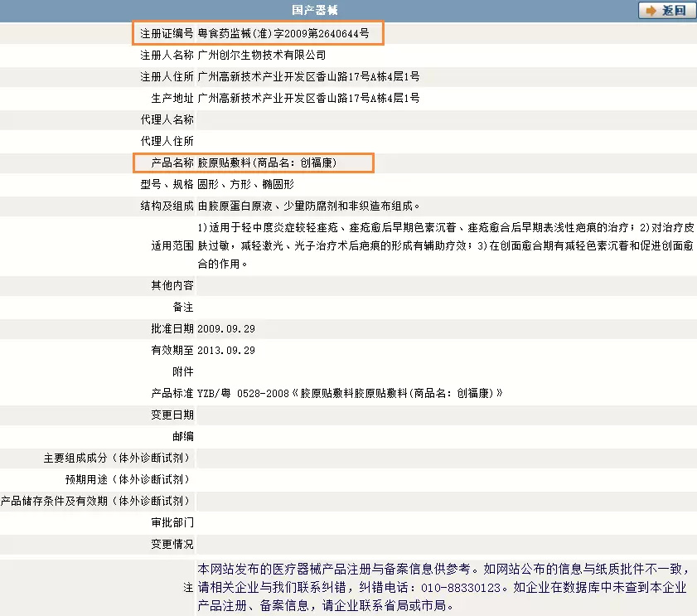Click the 变更日期 label

coord(172,415)
